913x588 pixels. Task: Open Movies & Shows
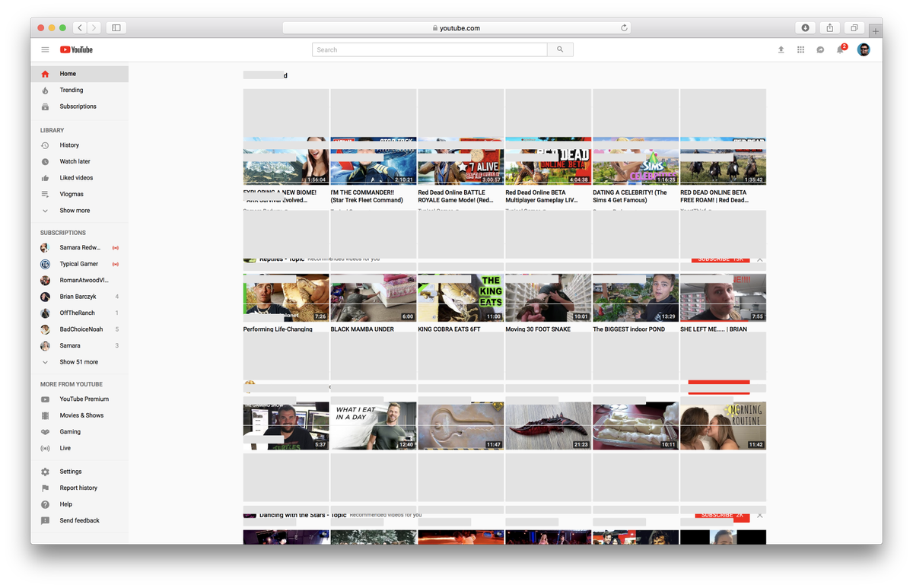coord(79,415)
